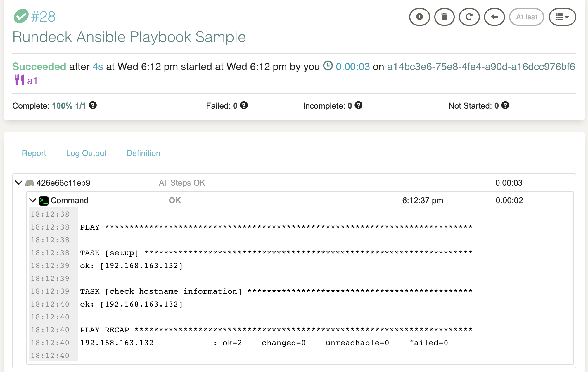Viewport: 588px width, 372px height.
Task: Open help icon beside Complete percentage
Action: (93, 105)
